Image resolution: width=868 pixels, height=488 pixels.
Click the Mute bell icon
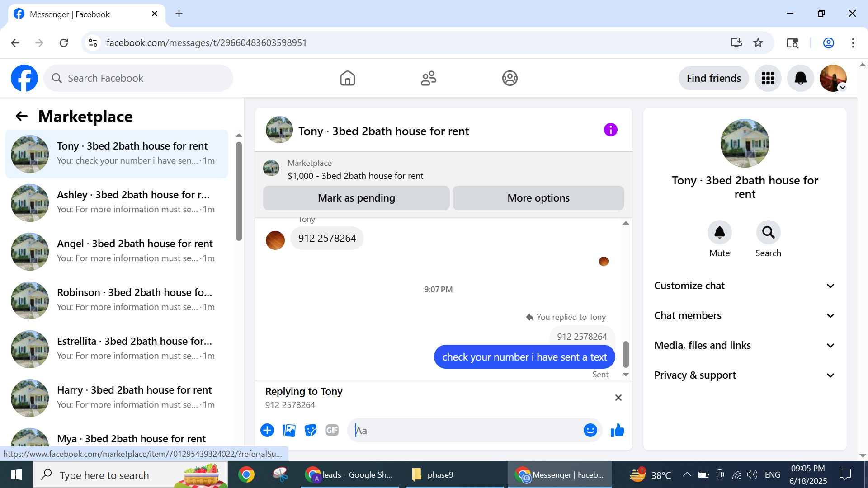(x=719, y=232)
